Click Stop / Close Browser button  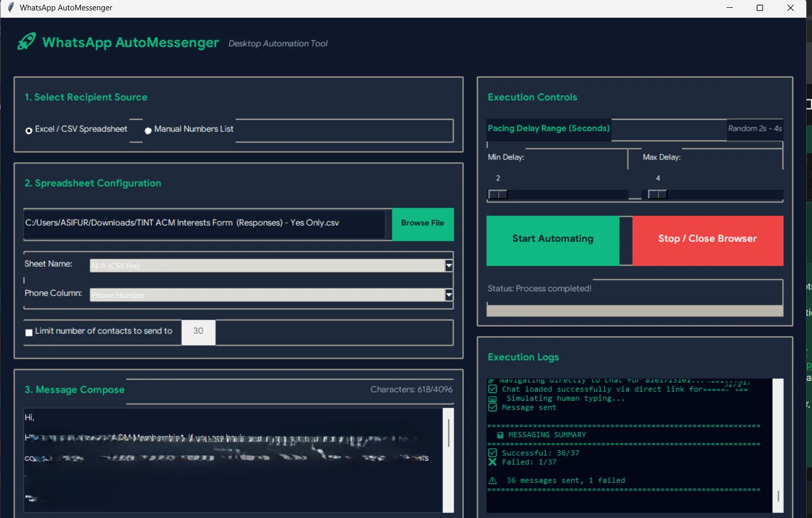707,240
